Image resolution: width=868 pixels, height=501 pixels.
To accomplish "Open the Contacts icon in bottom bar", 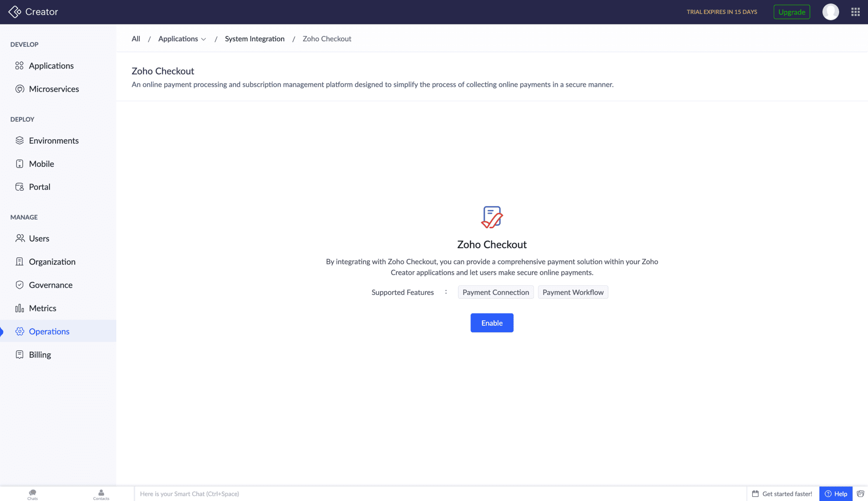I will (x=101, y=494).
